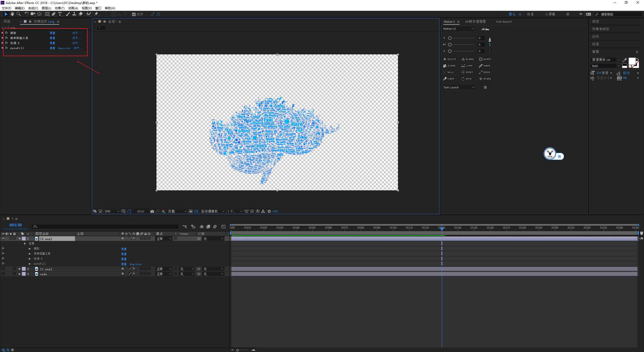644x352 pixels.
Task: Switch to AE脚本管理器 tab
Action: point(475,22)
